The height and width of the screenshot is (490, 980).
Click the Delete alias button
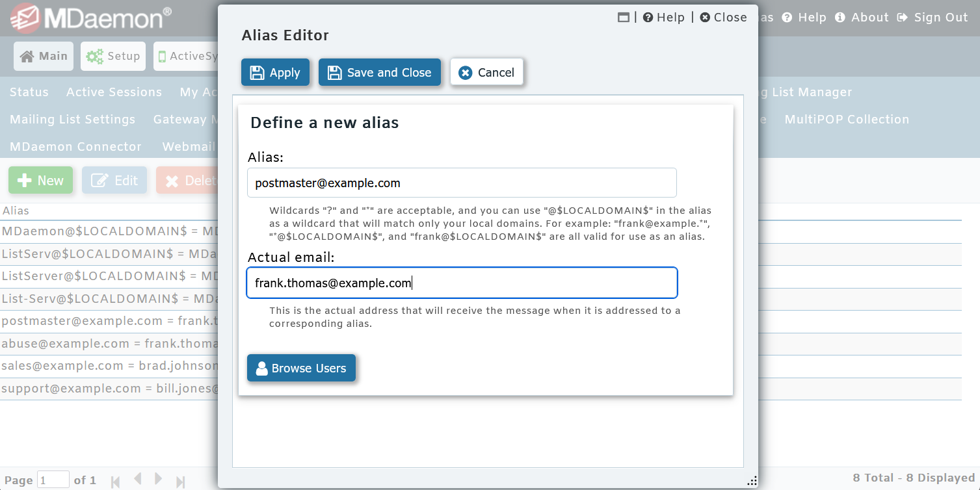(x=187, y=181)
